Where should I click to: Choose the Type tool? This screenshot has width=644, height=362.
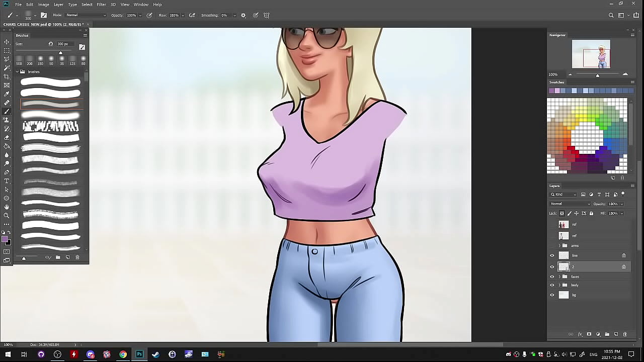(7, 181)
